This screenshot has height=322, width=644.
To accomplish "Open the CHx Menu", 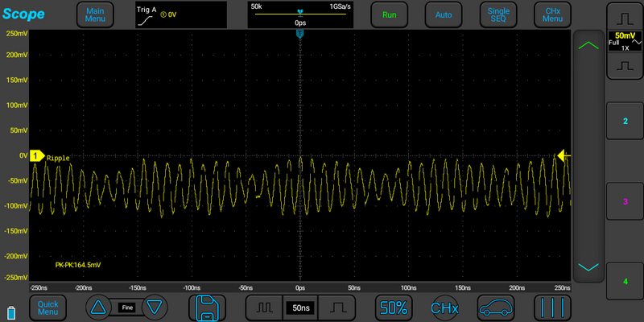I will coord(552,14).
